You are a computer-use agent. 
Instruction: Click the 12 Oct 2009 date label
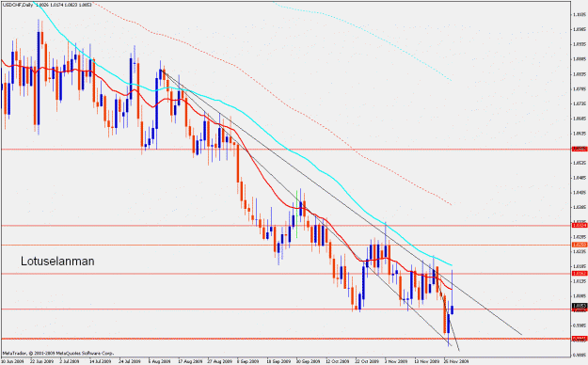click(337, 361)
